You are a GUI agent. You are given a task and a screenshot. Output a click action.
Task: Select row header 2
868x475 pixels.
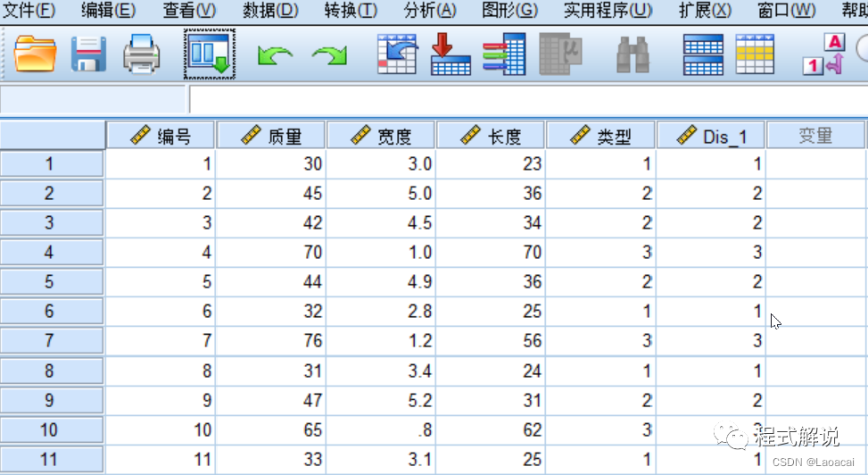click(52, 194)
